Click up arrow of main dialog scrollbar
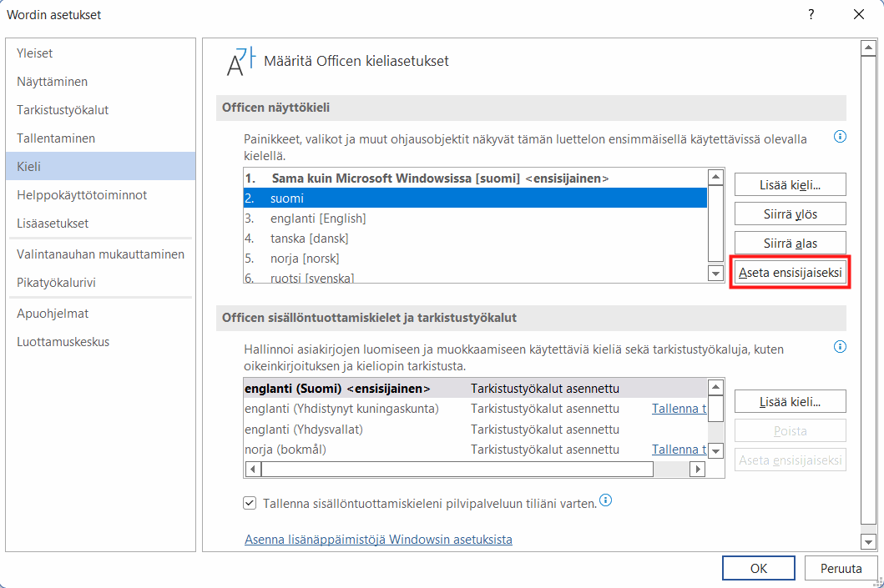 868,48
